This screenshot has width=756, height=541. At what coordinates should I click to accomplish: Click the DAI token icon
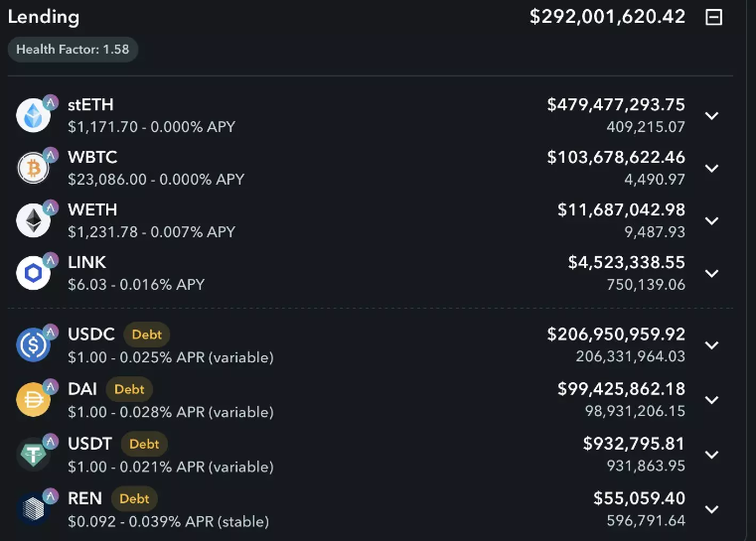(34, 399)
